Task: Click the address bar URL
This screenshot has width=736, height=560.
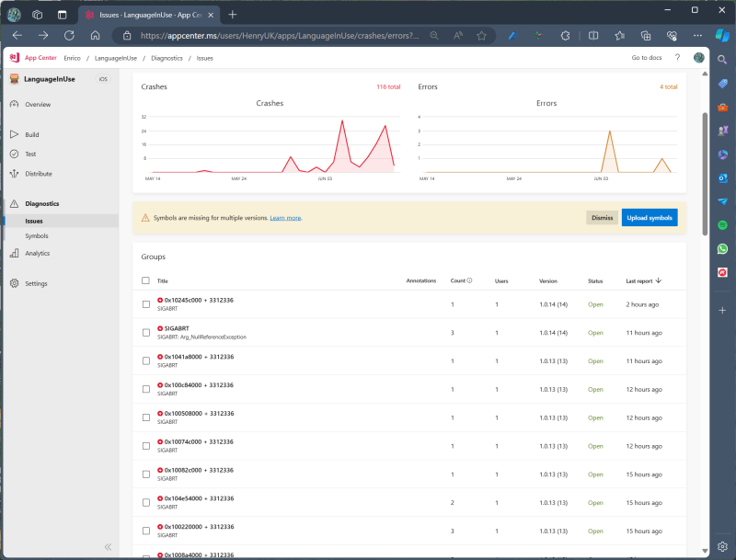Action: click(280, 36)
